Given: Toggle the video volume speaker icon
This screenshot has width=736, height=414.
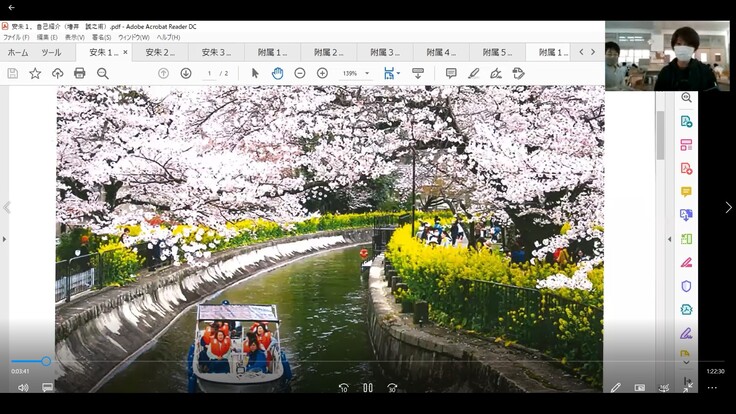Looking at the screenshot, I should (22, 388).
